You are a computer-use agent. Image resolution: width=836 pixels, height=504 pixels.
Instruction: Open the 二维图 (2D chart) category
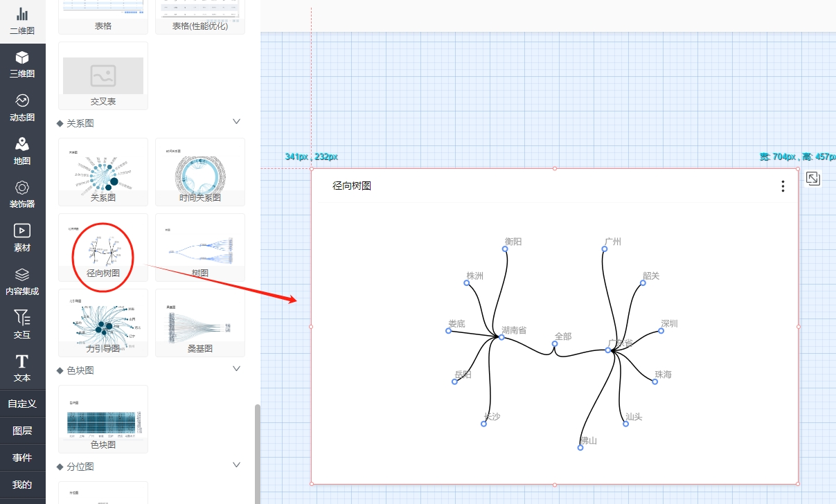click(x=22, y=21)
